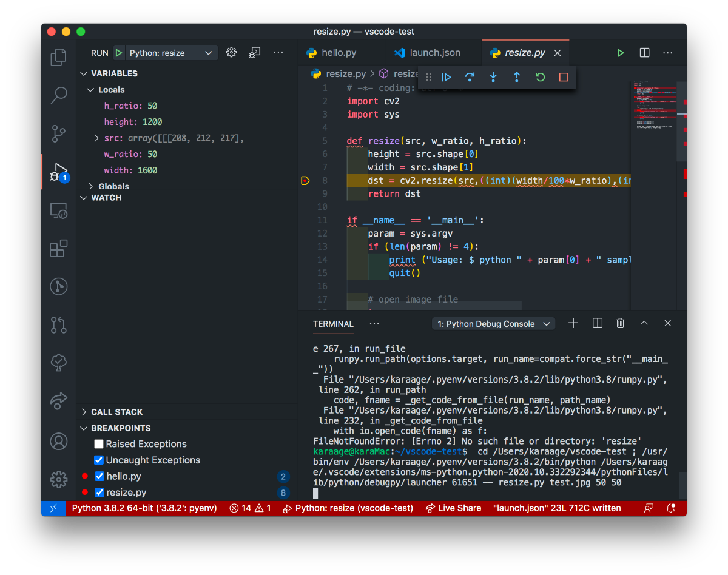Click the breakpoint marker on line 8
Screen dimensions: 728x575
305,181
